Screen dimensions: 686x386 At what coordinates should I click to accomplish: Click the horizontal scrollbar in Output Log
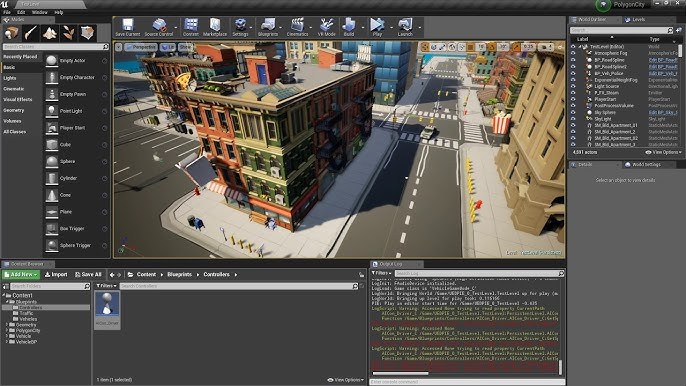pos(400,373)
